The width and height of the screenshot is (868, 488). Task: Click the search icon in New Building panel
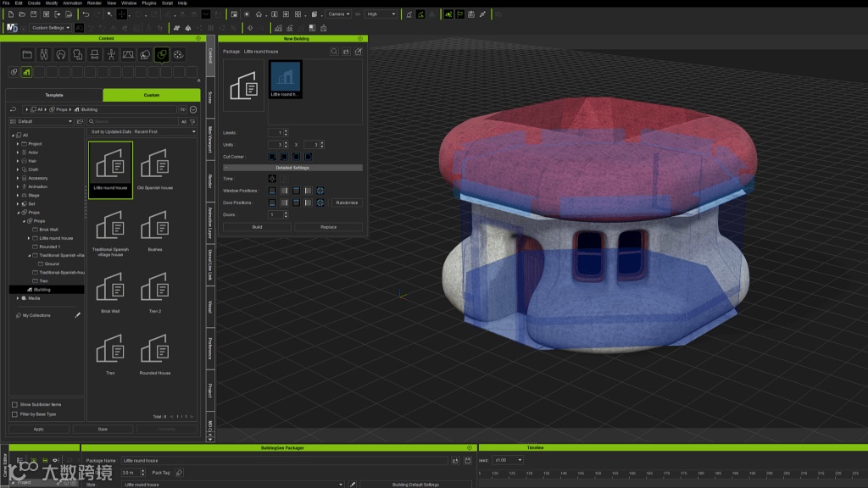(x=334, y=52)
